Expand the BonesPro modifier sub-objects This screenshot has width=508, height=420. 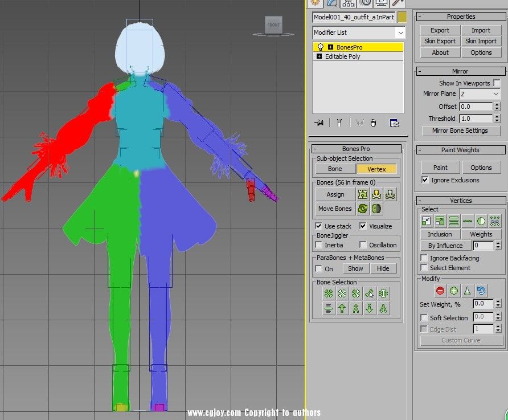(x=330, y=47)
